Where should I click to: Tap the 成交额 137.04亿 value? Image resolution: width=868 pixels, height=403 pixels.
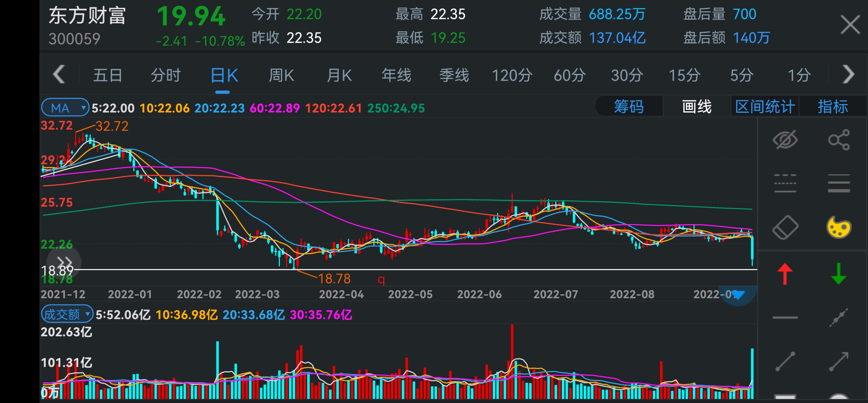click(617, 38)
